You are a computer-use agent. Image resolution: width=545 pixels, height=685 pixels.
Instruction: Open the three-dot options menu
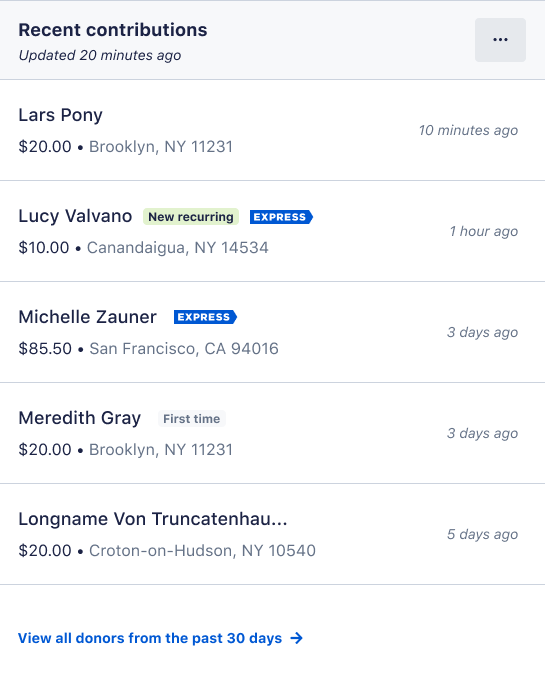pos(500,40)
